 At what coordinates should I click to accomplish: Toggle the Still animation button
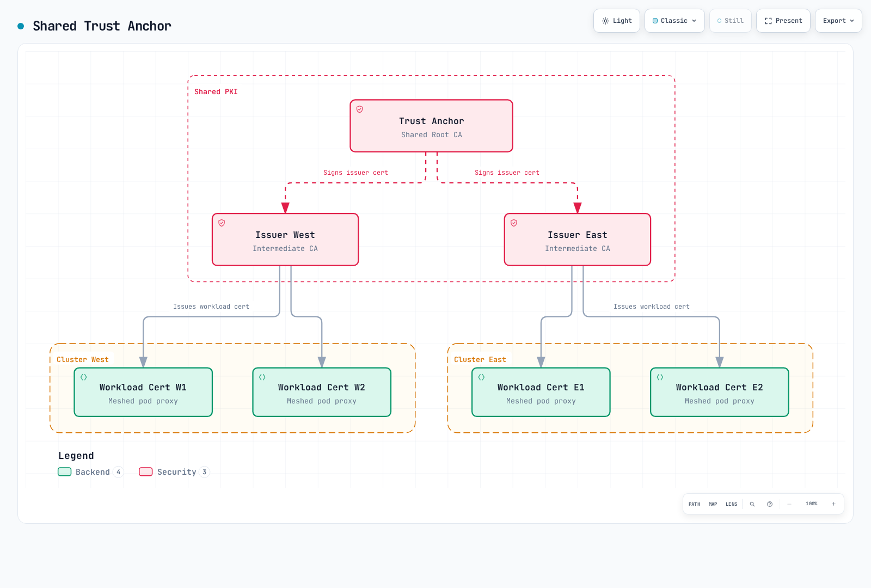[731, 21]
